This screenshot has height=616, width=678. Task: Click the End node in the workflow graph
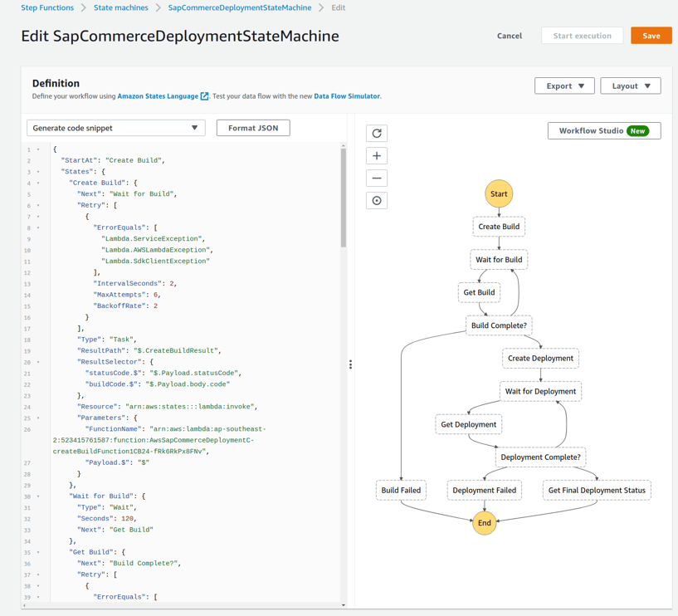484,523
